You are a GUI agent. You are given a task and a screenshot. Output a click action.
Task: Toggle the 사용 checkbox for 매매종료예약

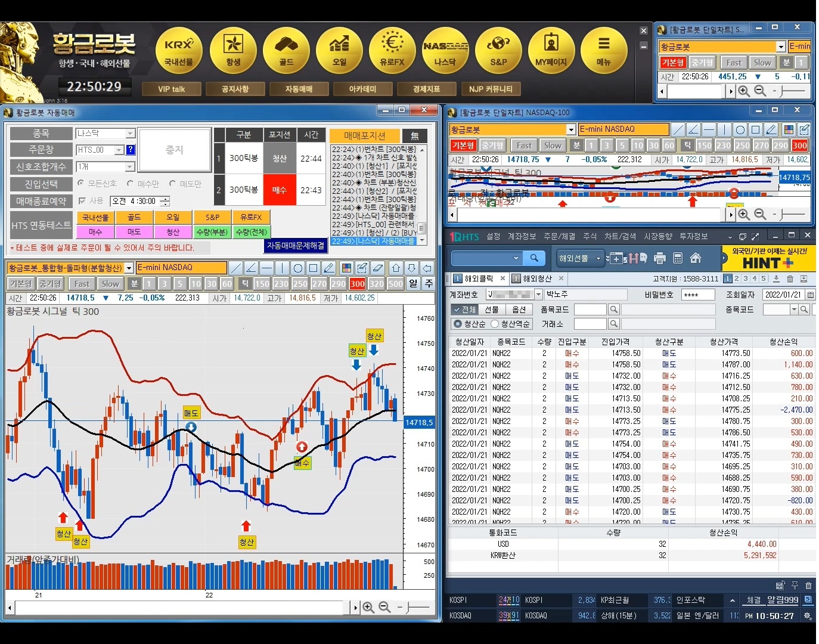(x=82, y=201)
